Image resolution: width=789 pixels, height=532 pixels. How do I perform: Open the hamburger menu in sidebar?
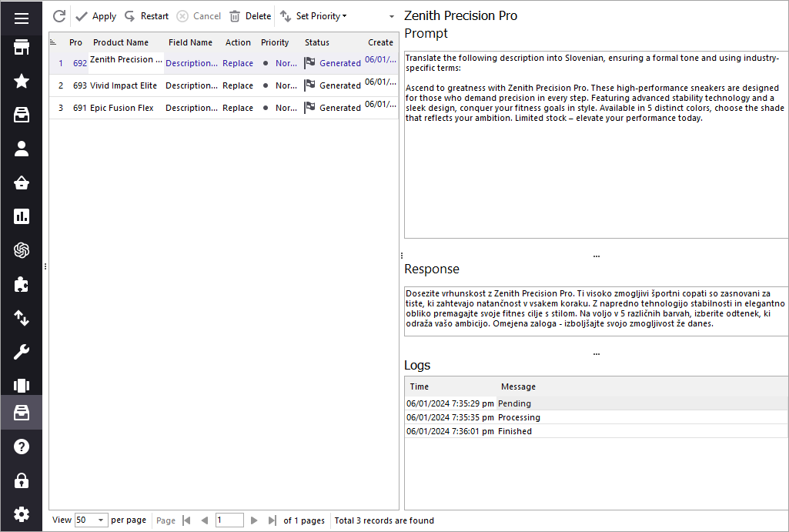click(21, 18)
